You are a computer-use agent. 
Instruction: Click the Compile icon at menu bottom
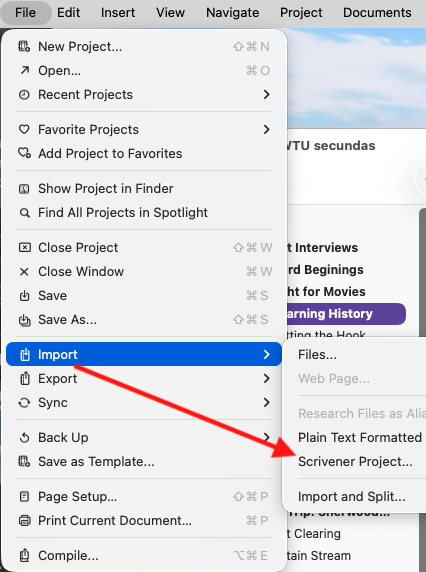(x=24, y=556)
